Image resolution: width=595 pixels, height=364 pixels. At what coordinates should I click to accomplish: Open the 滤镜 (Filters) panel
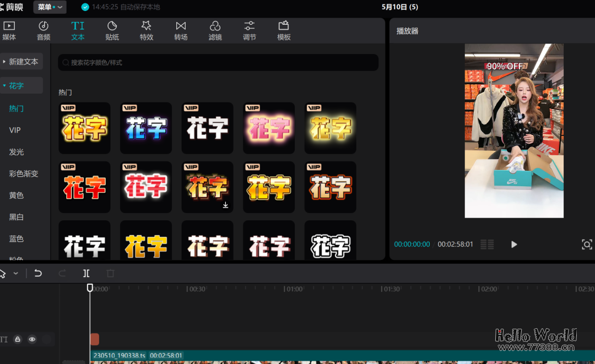215,30
